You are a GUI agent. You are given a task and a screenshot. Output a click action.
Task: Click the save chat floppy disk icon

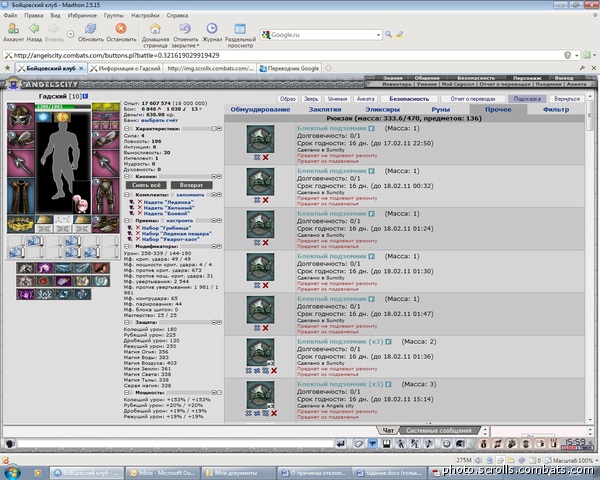(x=386, y=444)
